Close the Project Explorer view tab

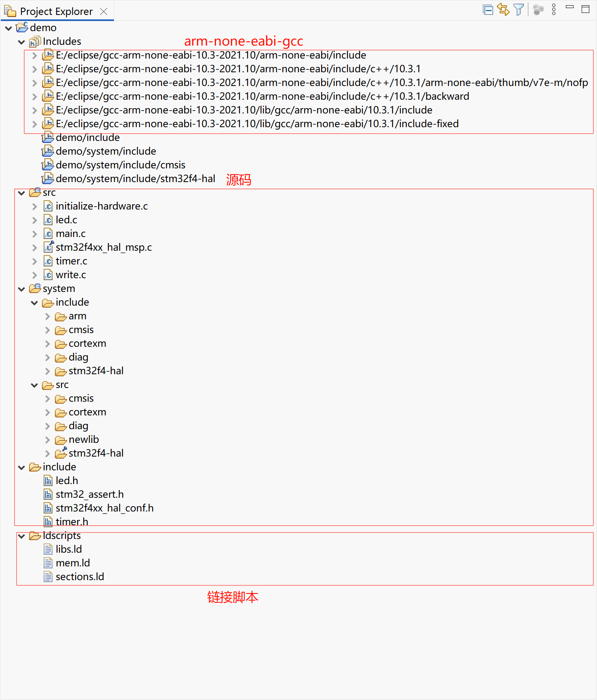pos(104,12)
